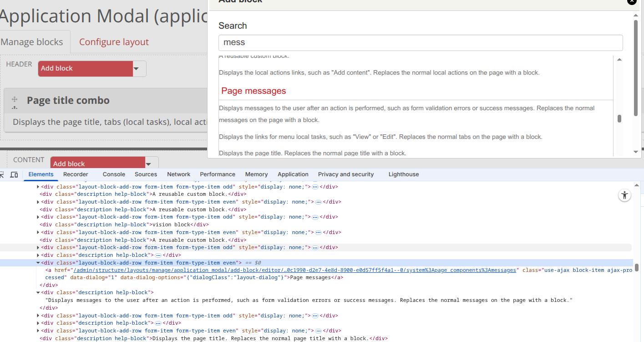Viewport: 644px width, 342px height.
Task: Open the Recorder tab in DevTools
Action: (76, 174)
